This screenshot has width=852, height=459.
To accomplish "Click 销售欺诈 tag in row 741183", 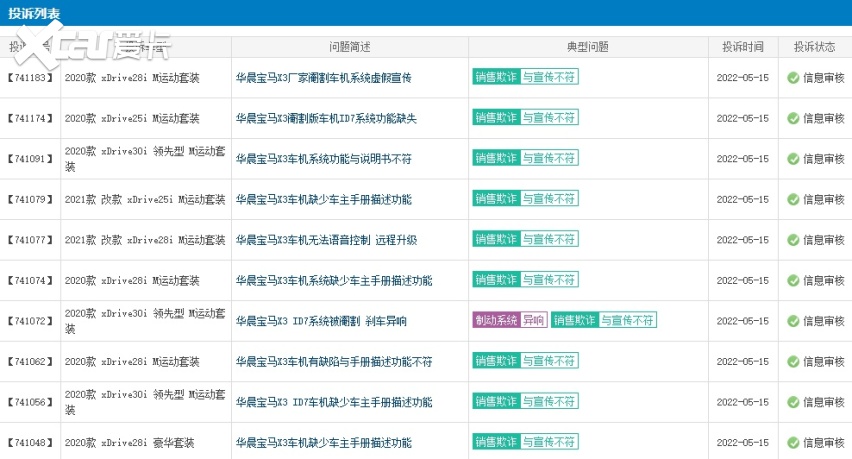I will pyautogui.click(x=496, y=76).
